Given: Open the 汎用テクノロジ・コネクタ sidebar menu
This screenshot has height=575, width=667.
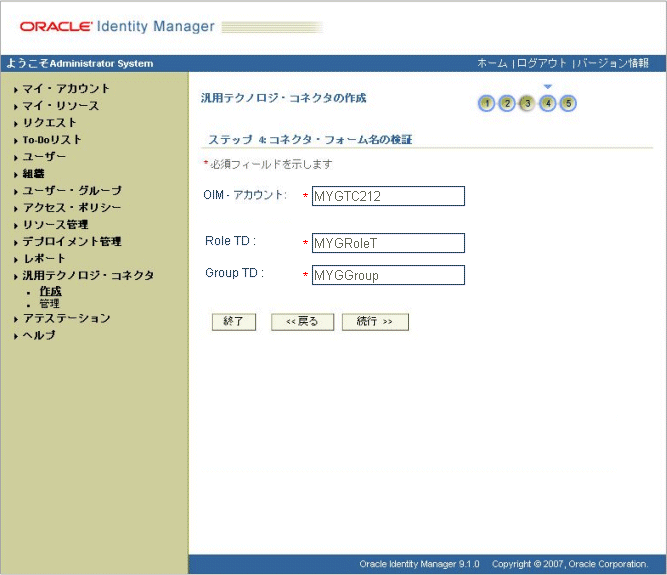Looking at the screenshot, I should point(88,276).
